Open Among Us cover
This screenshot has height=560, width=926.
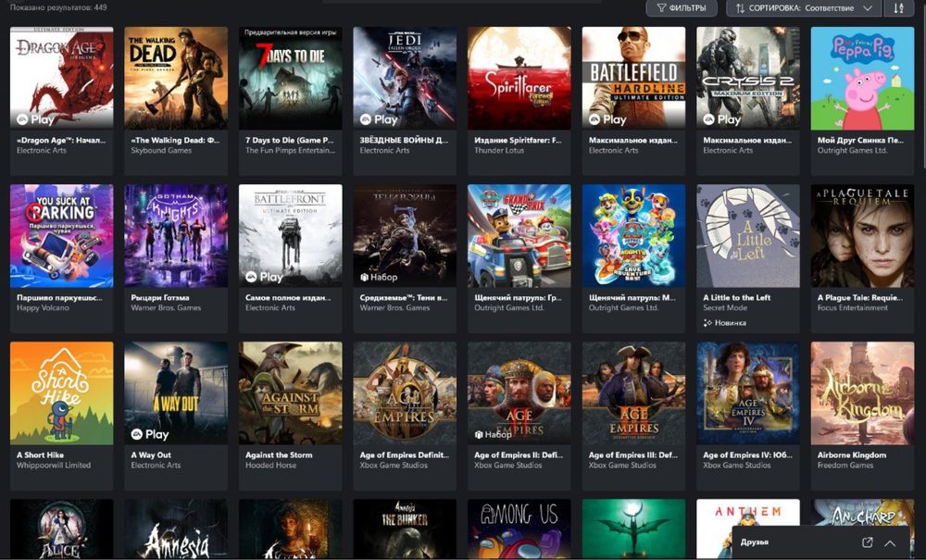(519, 529)
